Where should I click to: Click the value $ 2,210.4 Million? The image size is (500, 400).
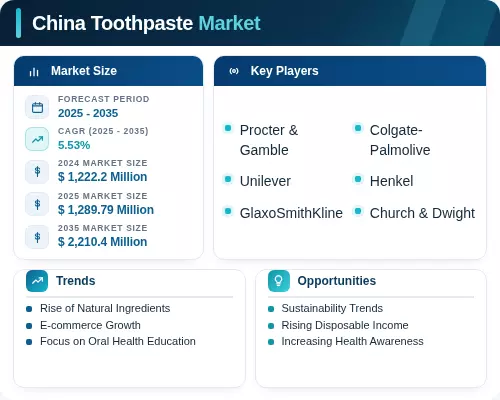pos(102,242)
